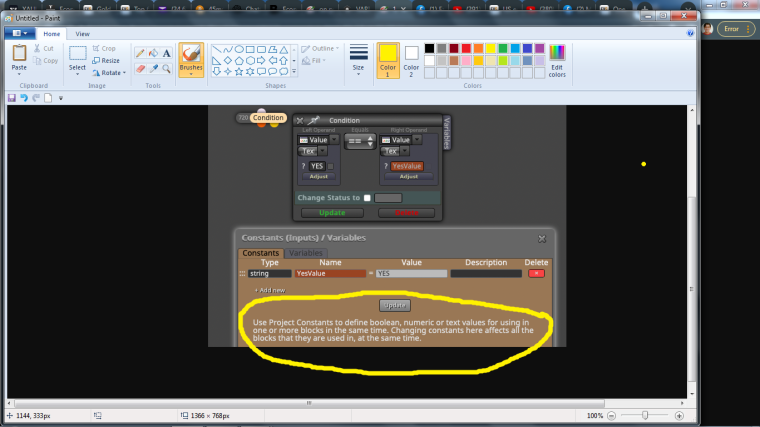This screenshot has width=760, height=427.
Task: Select the Color picker eyedropper tool
Action: (x=153, y=68)
